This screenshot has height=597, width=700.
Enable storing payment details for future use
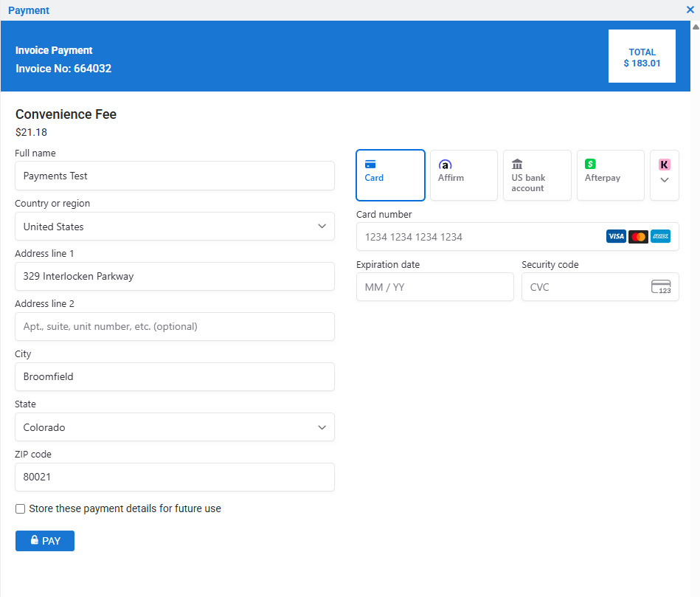point(21,508)
